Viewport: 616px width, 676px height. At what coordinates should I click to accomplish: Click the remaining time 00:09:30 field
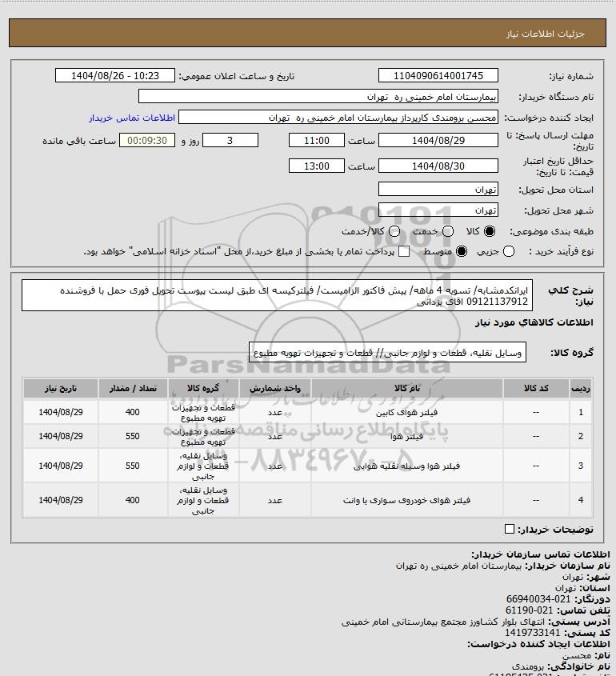[x=147, y=140]
